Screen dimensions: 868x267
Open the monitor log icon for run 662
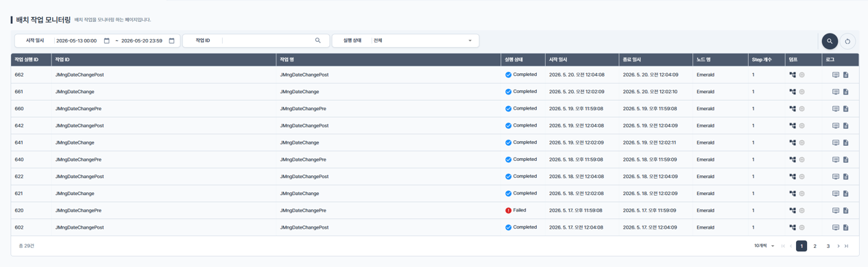836,75
